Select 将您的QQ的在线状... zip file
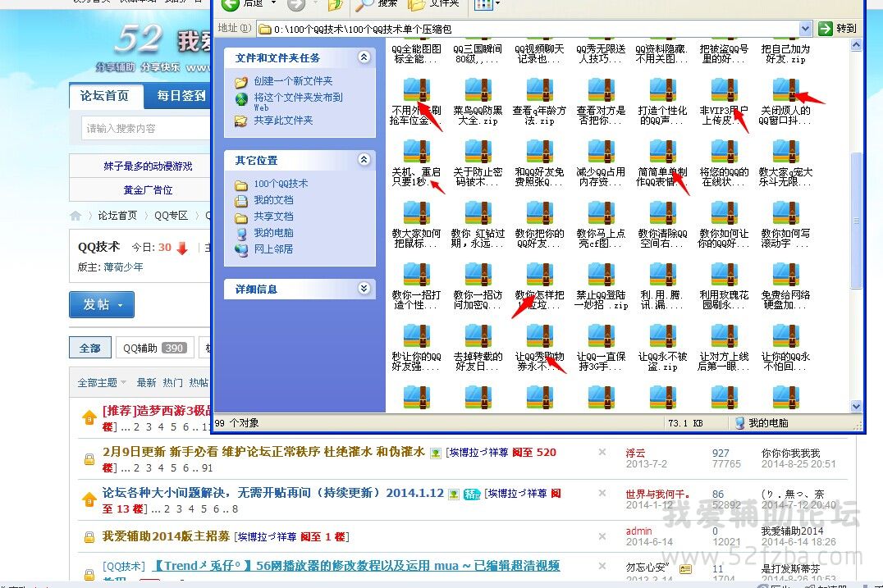 point(724,162)
